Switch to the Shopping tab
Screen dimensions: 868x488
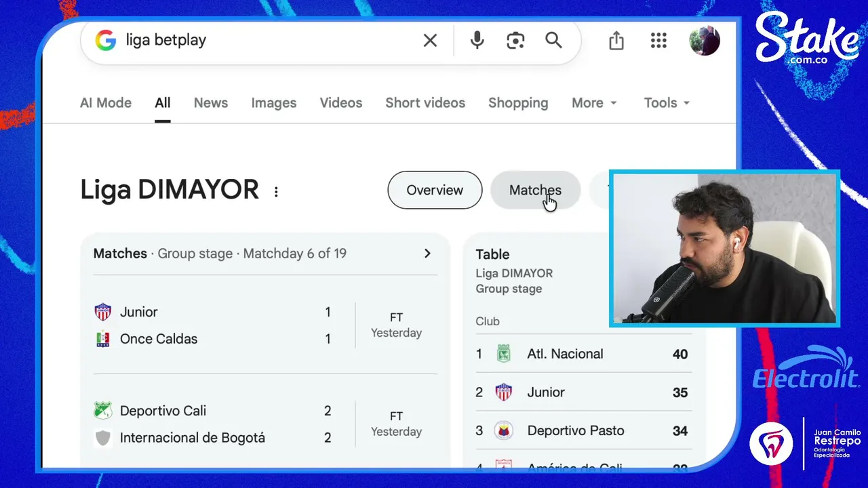[x=518, y=103]
